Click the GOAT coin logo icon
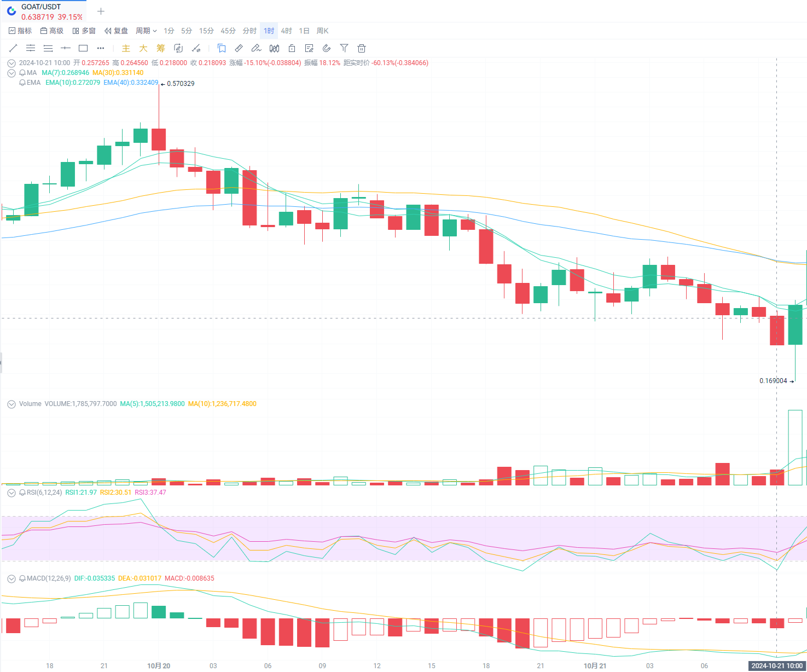Viewport: 807px width, 672px height. [11, 11]
